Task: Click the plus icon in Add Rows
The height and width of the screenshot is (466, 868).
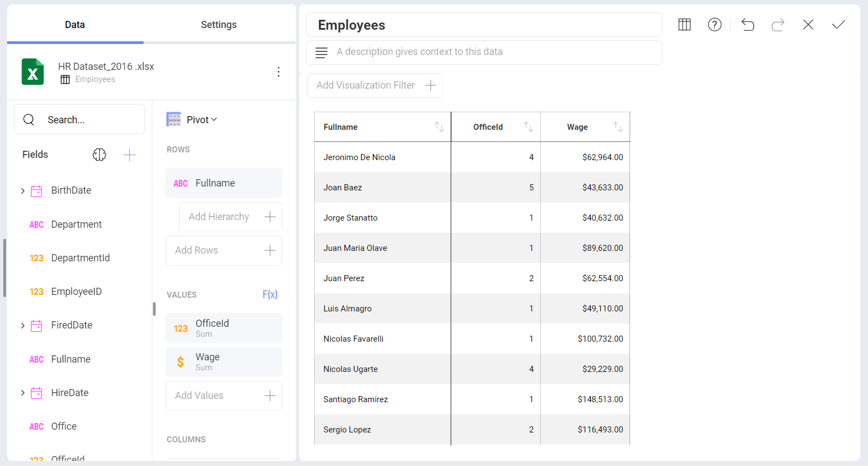Action: tap(270, 250)
